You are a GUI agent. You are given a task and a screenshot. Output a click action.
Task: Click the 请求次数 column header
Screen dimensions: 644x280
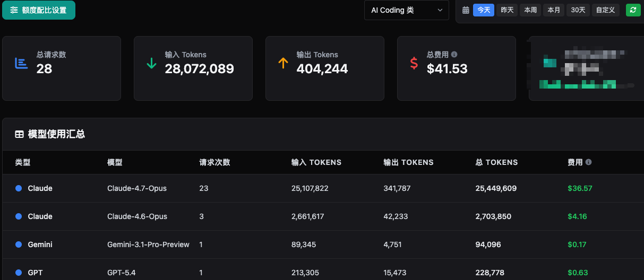tap(214, 162)
